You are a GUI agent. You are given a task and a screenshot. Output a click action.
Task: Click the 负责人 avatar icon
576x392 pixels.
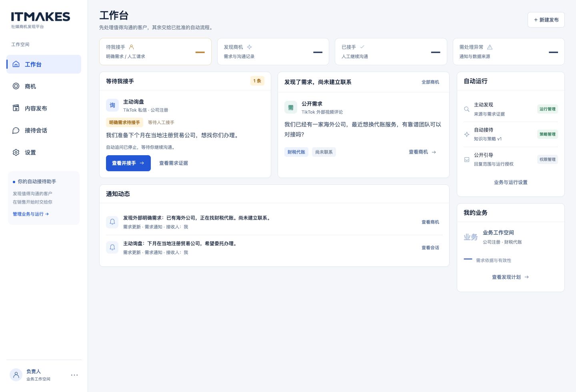tap(16, 375)
